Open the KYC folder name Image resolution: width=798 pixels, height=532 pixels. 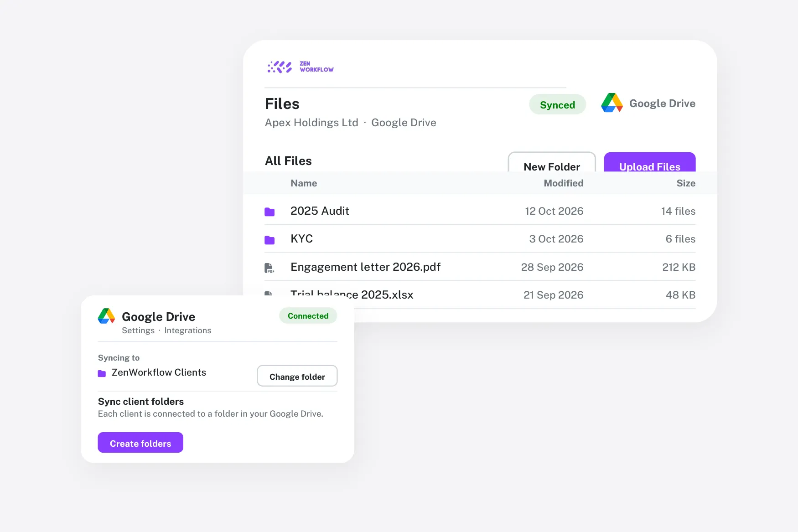[301, 239]
